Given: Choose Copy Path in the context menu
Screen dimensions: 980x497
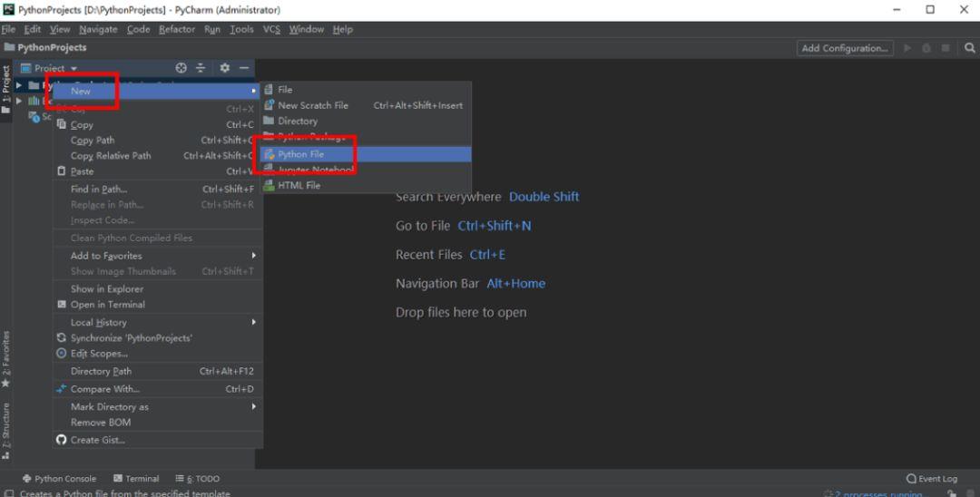Looking at the screenshot, I should point(158,140).
